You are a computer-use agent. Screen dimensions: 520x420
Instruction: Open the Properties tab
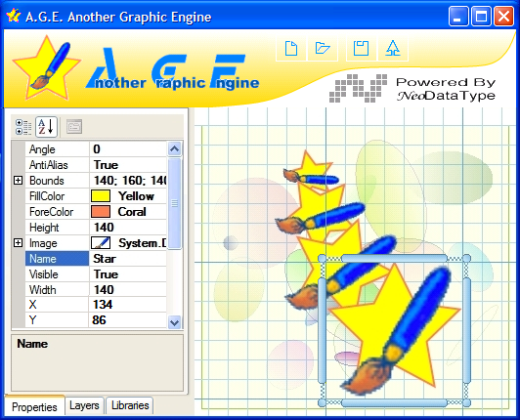[34, 406]
